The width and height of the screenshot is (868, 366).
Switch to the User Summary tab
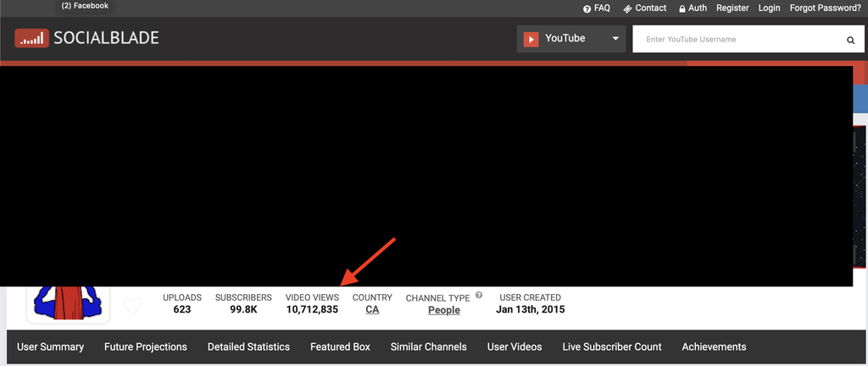coord(50,347)
